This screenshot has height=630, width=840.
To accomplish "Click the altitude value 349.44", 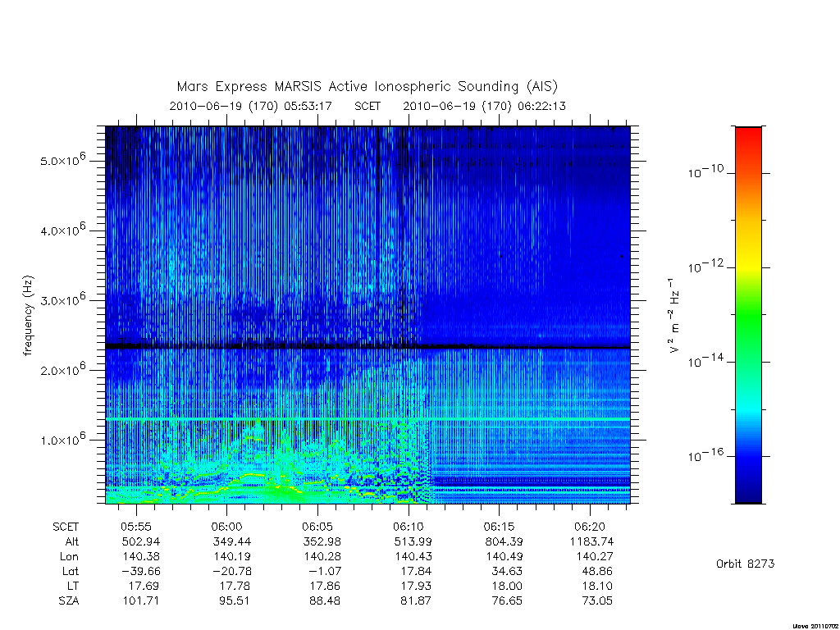I will tap(232, 541).
